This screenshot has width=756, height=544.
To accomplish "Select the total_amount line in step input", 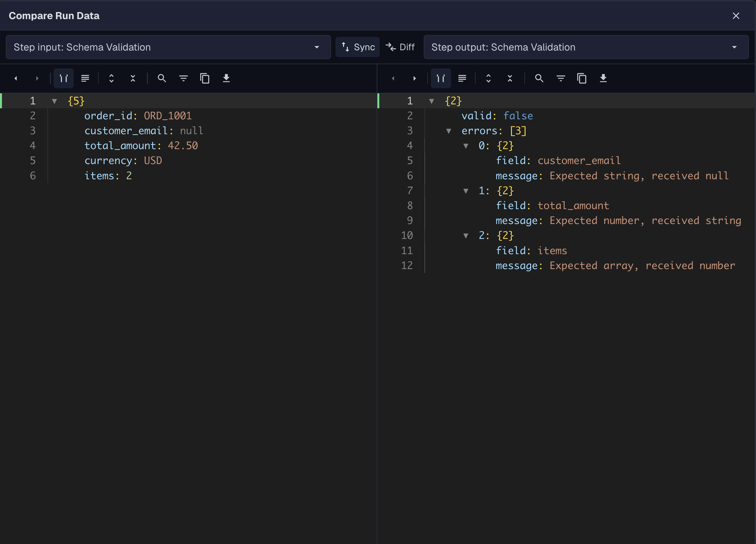I will tap(141, 146).
